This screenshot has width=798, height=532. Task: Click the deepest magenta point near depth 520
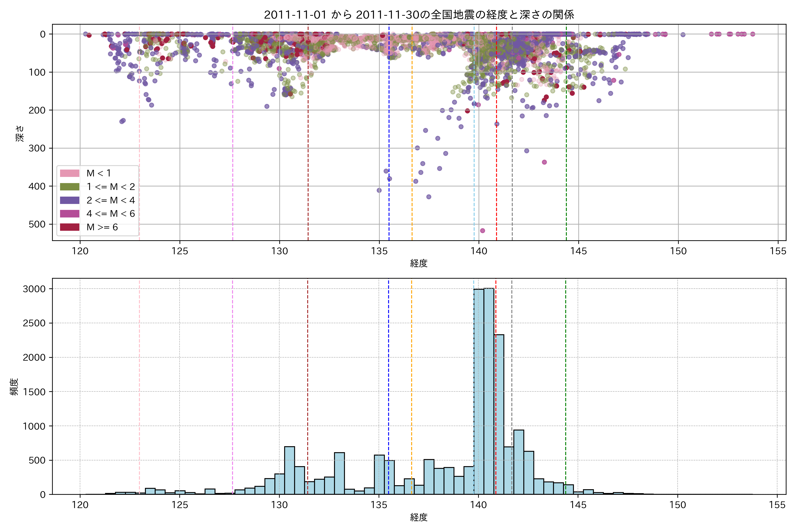click(483, 231)
